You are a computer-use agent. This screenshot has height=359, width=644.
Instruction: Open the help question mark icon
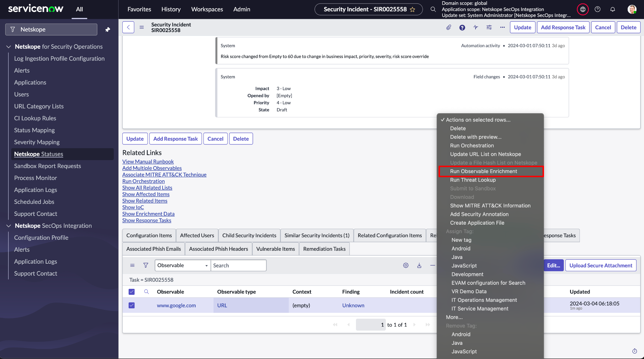(x=597, y=9)
